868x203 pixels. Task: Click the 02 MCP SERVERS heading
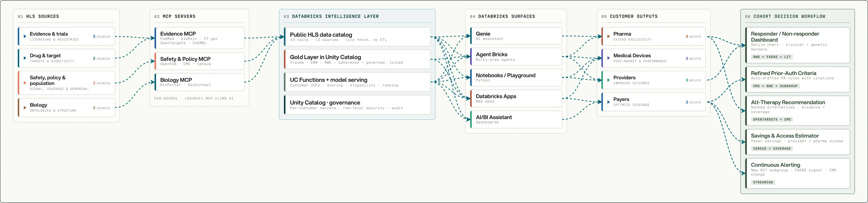175,17
